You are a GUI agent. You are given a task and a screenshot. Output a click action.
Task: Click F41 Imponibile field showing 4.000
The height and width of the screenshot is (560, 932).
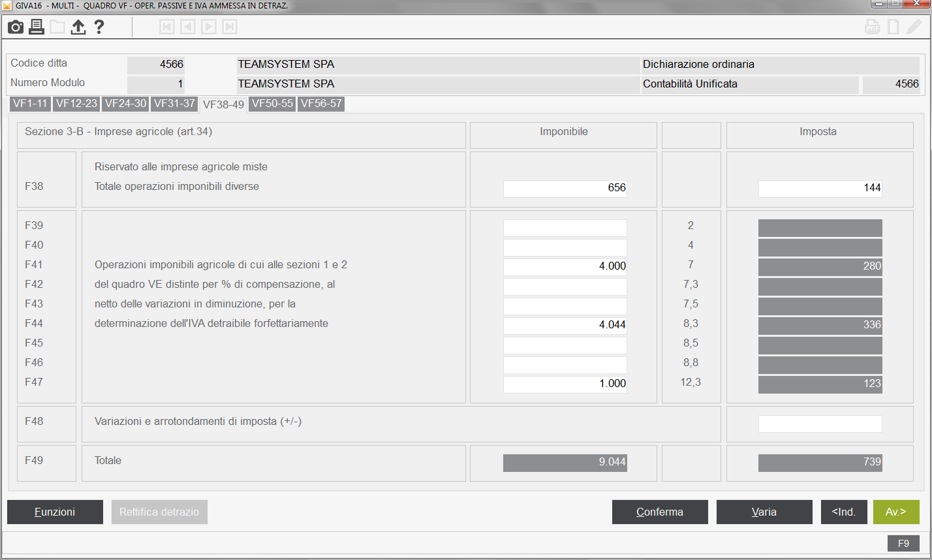pos(565,267)
